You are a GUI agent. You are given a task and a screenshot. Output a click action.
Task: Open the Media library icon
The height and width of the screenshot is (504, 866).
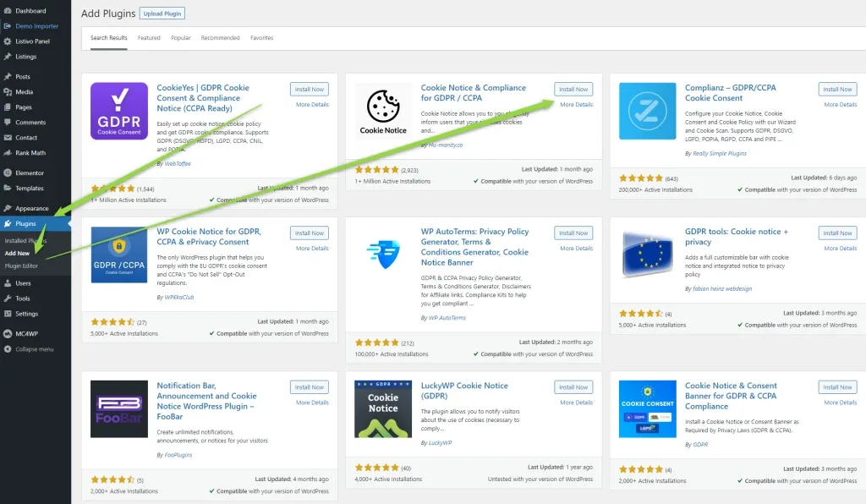[7, 91]
